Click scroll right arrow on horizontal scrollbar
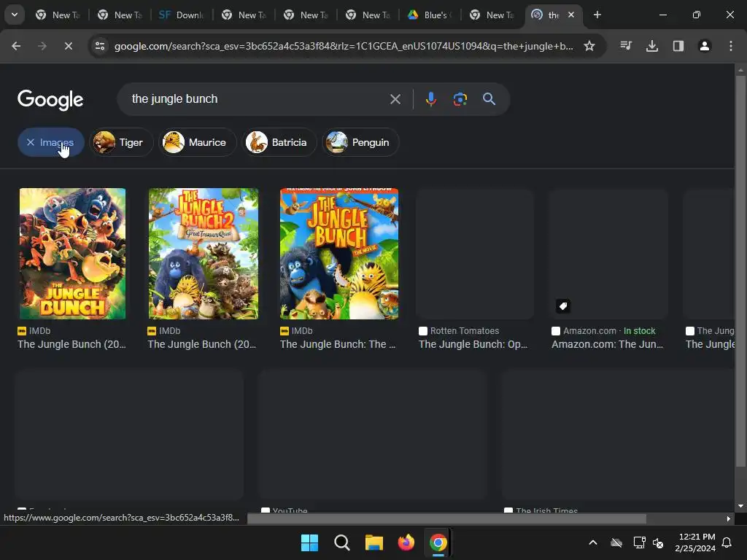747x560 pixels. [729, 519]
